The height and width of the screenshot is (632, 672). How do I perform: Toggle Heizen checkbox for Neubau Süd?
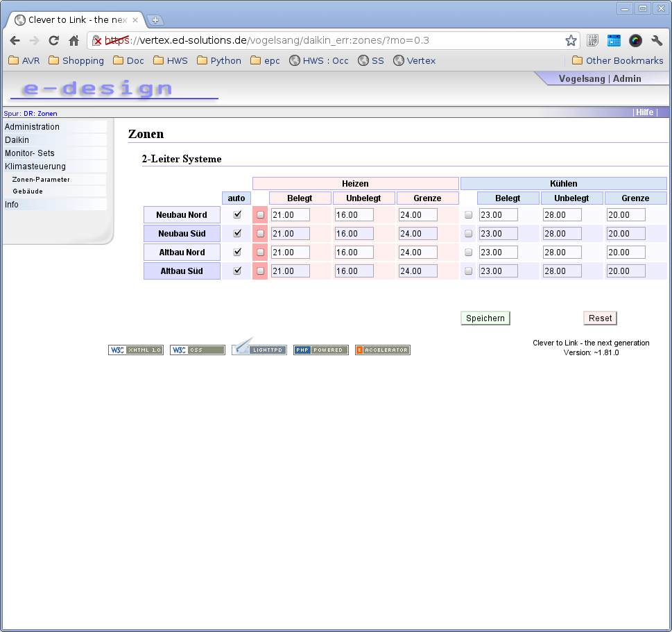[260, 234]
